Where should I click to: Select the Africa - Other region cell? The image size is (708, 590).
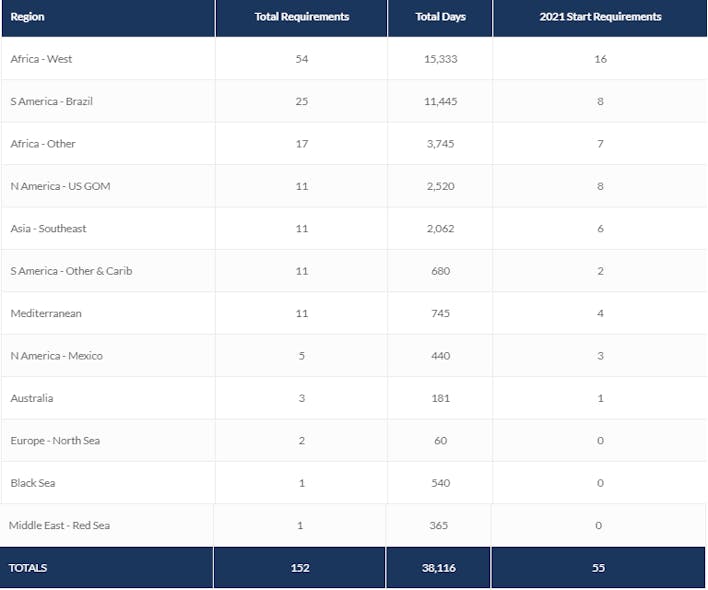pyautogui.click(x=43, y=144)
